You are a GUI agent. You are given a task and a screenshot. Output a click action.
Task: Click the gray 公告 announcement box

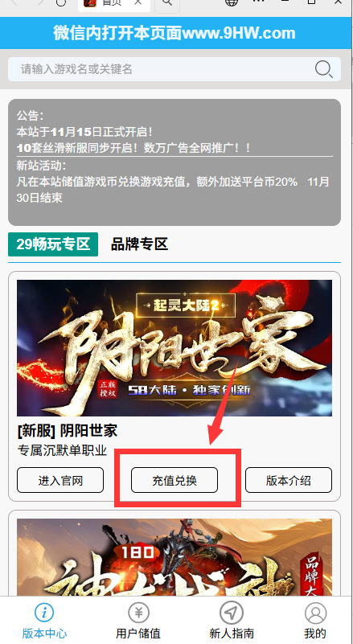point(174,162)
